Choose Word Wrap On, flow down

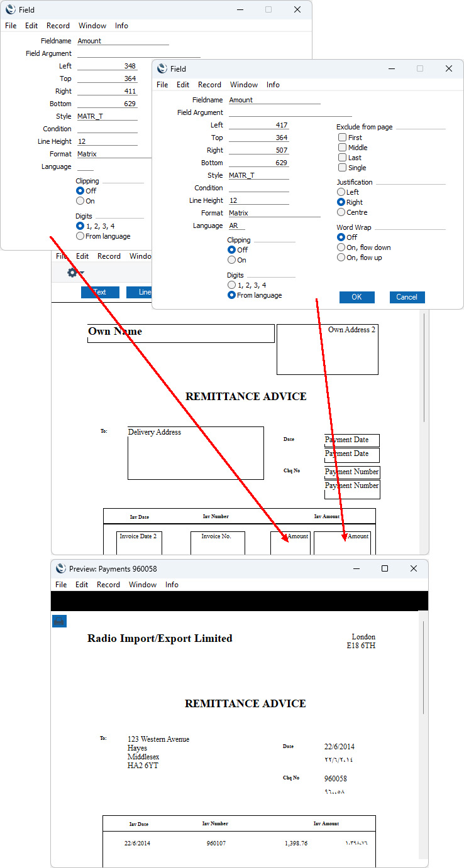point(341,247)
